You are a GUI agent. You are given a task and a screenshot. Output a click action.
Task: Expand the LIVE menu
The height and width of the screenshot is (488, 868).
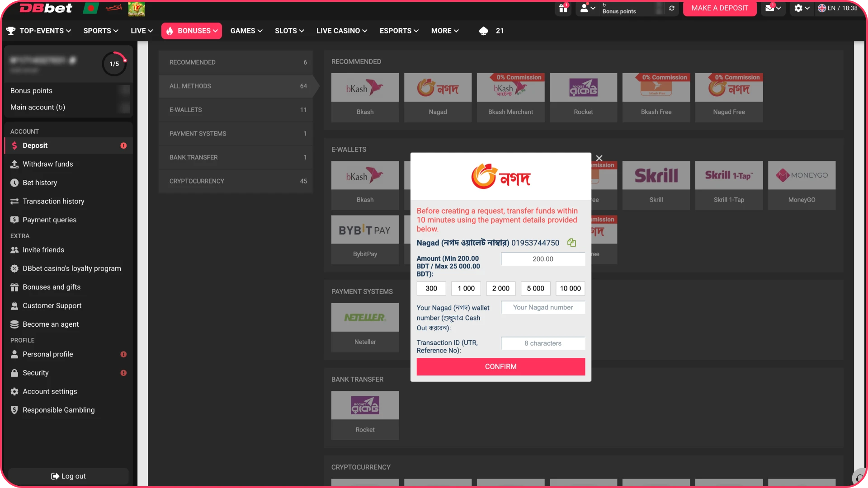tap(142, 31)
